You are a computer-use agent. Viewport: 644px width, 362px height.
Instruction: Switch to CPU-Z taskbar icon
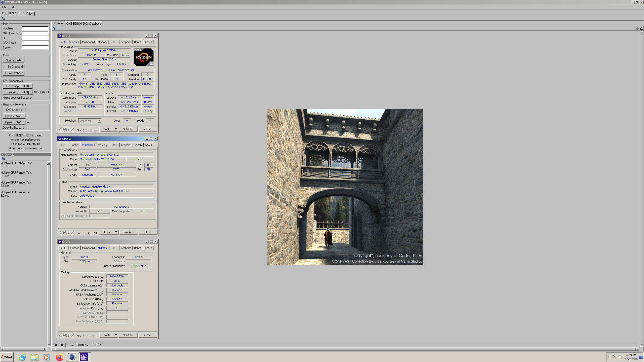(84, 357)
